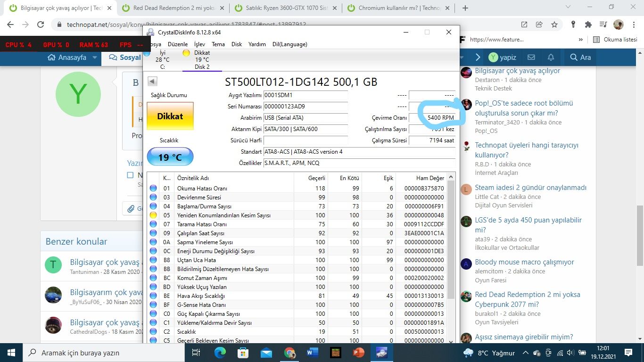Open Technopat messages envelope icon
The height and width of the screenshot is (362, 644).
coord(531,58)
